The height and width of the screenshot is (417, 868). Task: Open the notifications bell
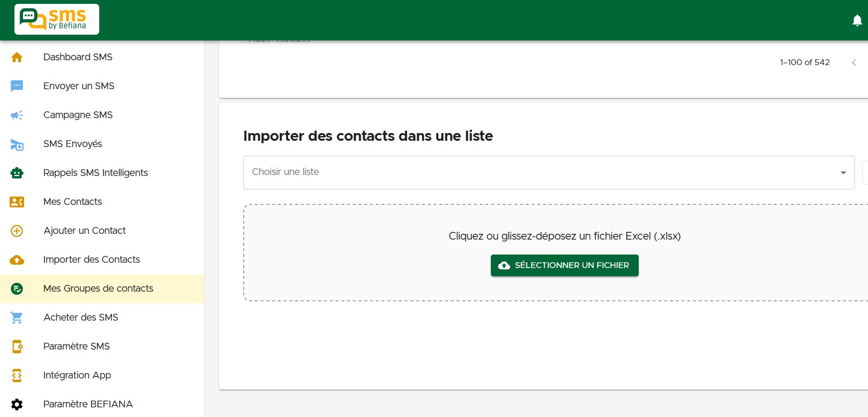(857, 20)
